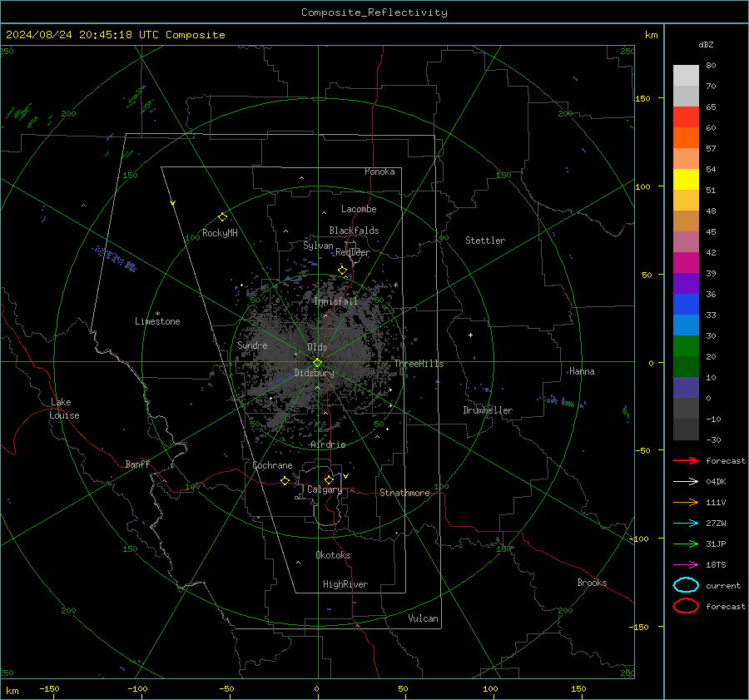The height and width of the screenshot is (700, 749).
Task: Select the 80 dBZ light grey swatch
Action: (x=686, y=75)
